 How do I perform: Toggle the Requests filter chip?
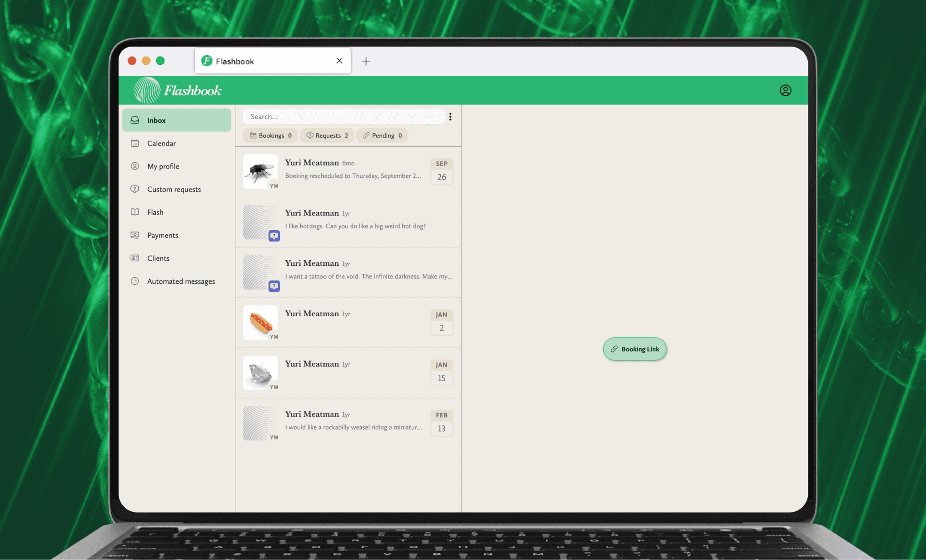point(327,136)
